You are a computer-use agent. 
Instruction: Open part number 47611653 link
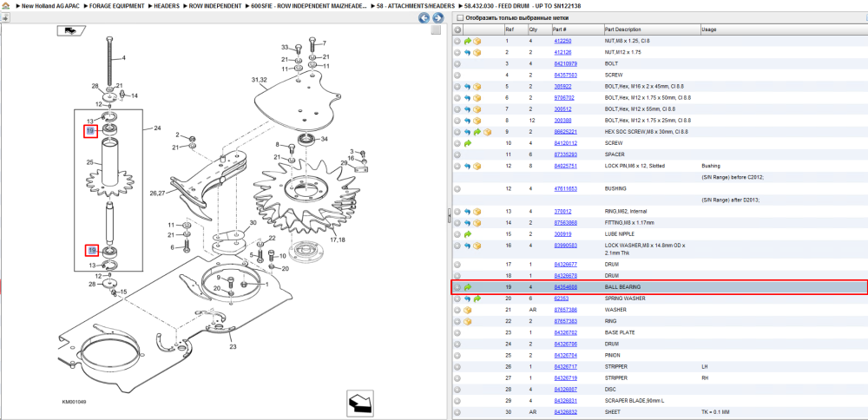pos(566,188)
